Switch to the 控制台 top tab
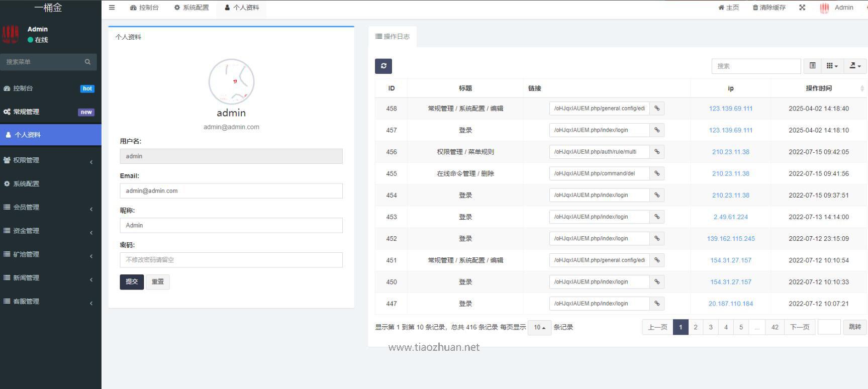868x389 pixels. pos(144,8)
